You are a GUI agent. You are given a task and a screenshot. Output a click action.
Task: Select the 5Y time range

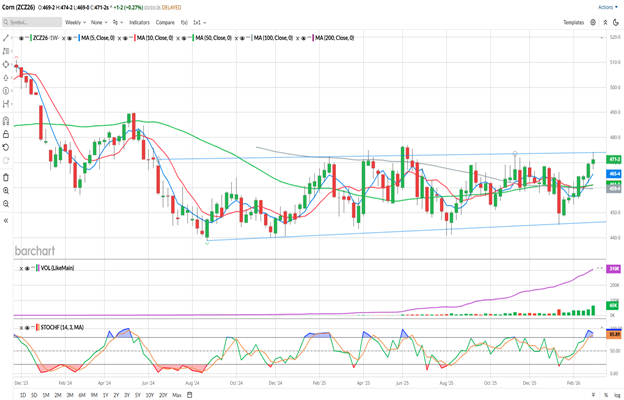point(138,395)
